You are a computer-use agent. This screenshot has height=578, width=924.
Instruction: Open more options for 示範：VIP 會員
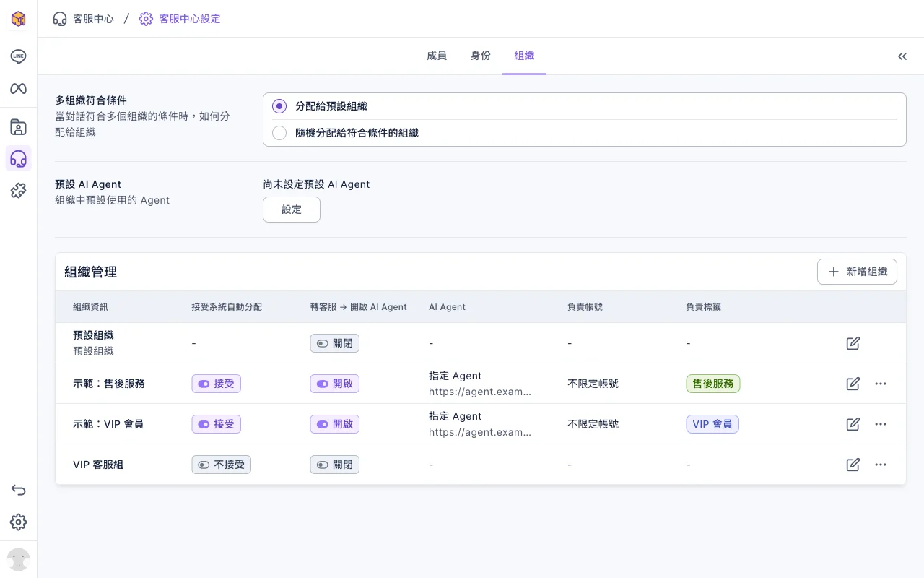coord(881,424)
